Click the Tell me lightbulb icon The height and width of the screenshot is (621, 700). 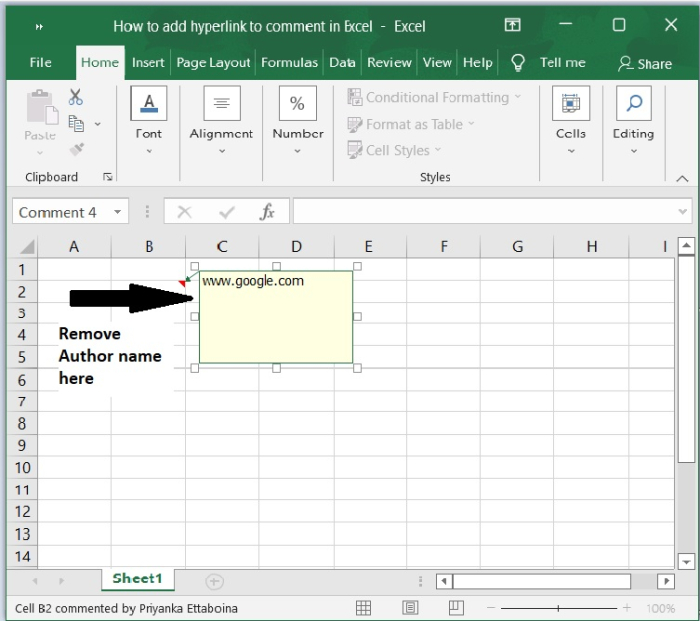pyautogui.click(x=517, y=63)
